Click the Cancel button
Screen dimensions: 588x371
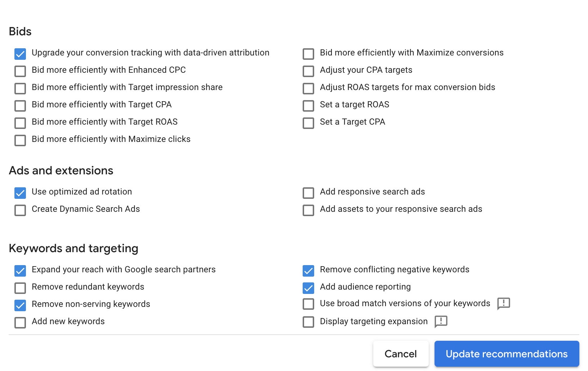pos(401,354)
